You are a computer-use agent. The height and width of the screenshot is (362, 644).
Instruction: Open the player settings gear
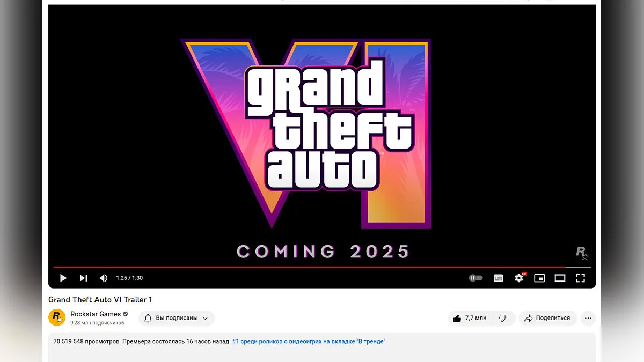tap(519, 278)
